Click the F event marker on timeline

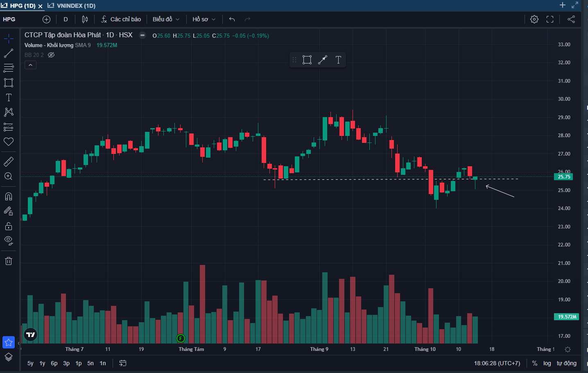181,338
